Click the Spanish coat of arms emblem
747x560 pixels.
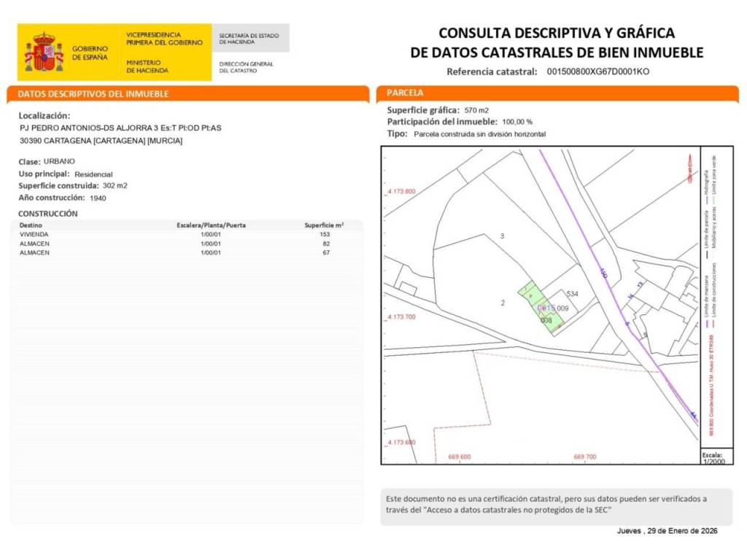44,52
